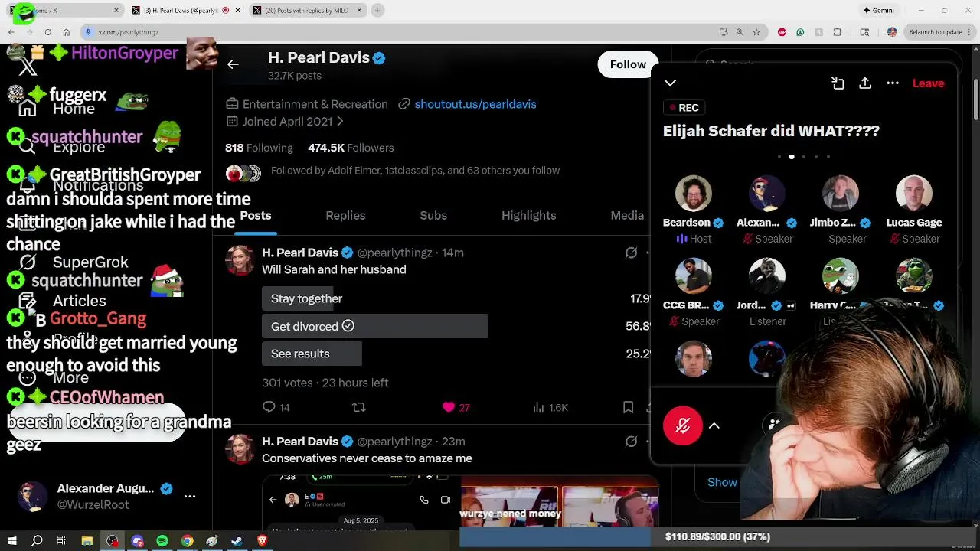980x551 pixels.
Task: Open the 474.5K Followers list
Action: coord(351,148)
